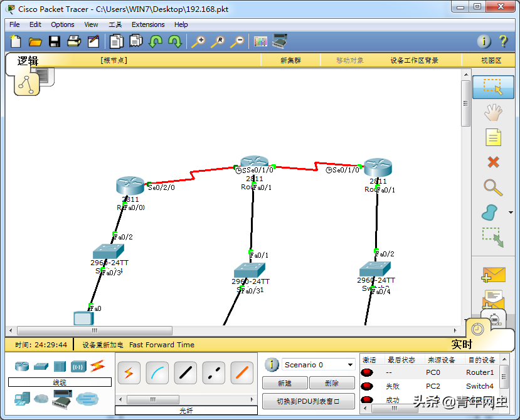Open the Edit menu
This screenshot has width=520, height=420.
pyautogui.click(x=35, y=24)
